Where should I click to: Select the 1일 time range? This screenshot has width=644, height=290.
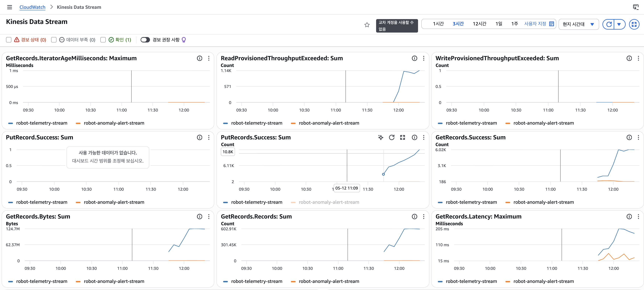pos(499,24)
